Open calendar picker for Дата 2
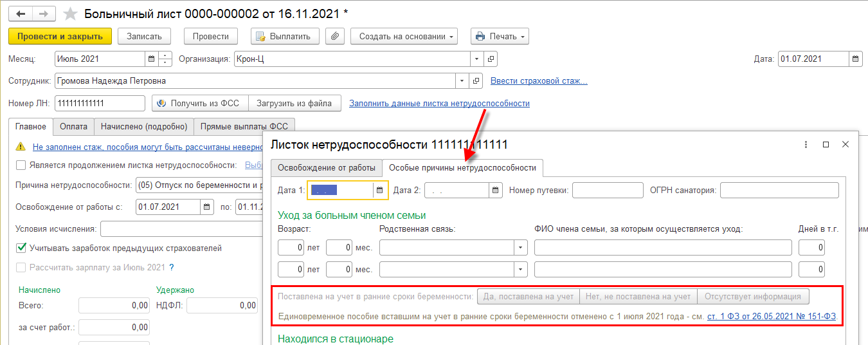 (x=496, y=190)
